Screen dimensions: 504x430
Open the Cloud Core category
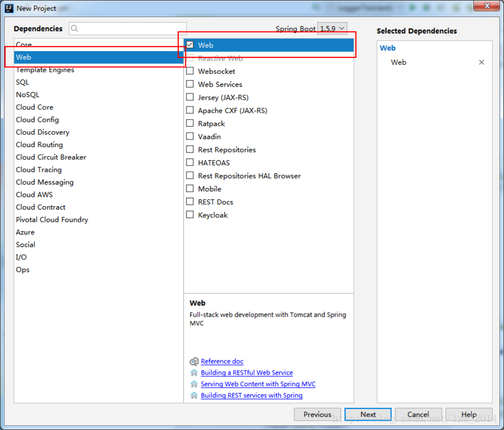[98, 107]
